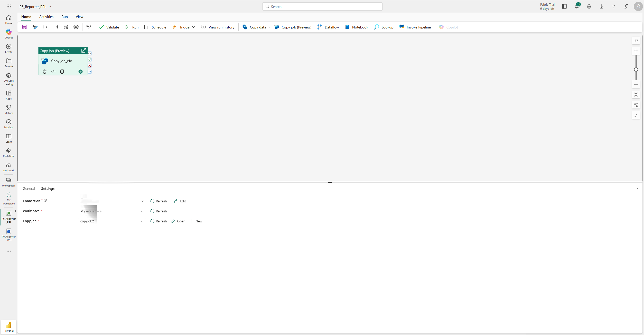
Task: Expand the Copy data dropdown arrow
Action: point(269,27)
